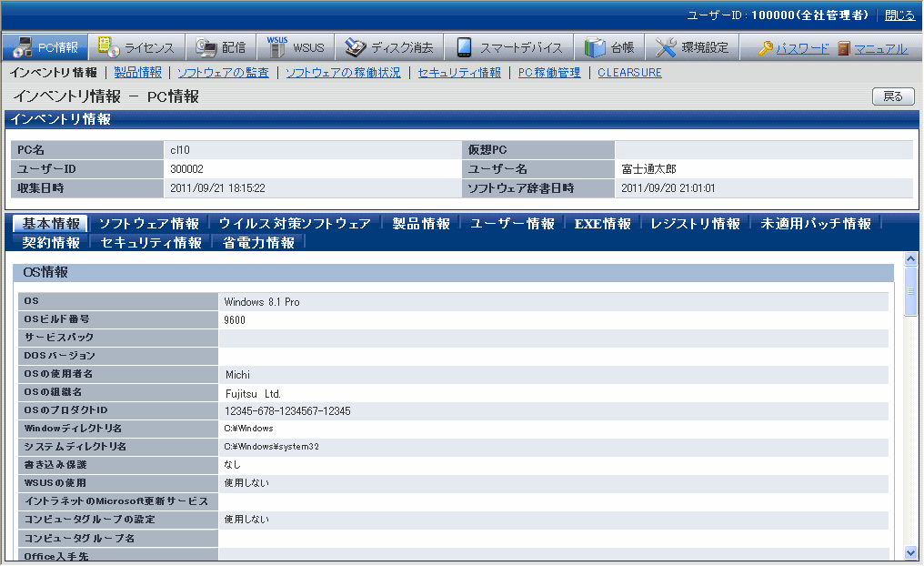Click the パスワード key link

tap(793, 49)
